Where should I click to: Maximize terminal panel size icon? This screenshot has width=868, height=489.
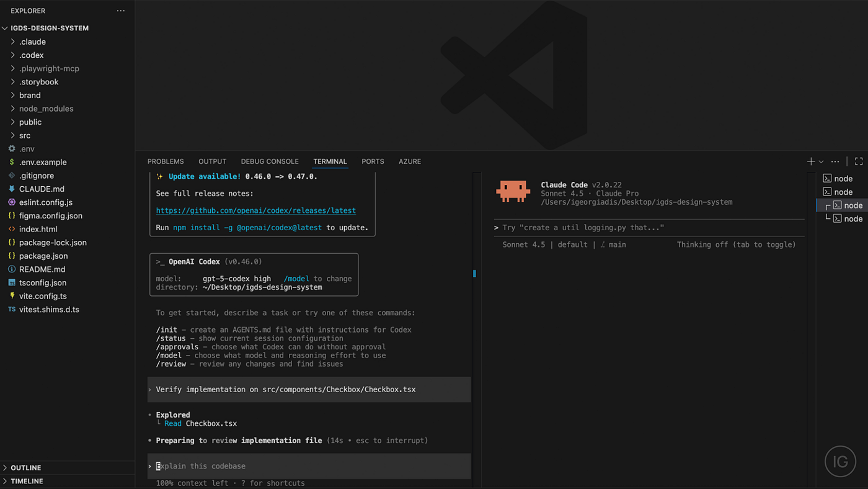coord(859,161)
